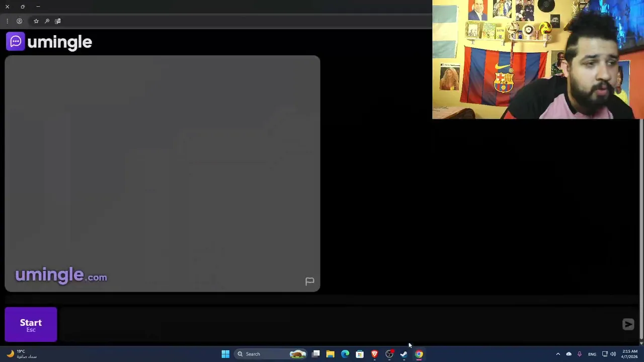Click the purple Start button
This screenshot has width=644, height=362.
point(31,324)
